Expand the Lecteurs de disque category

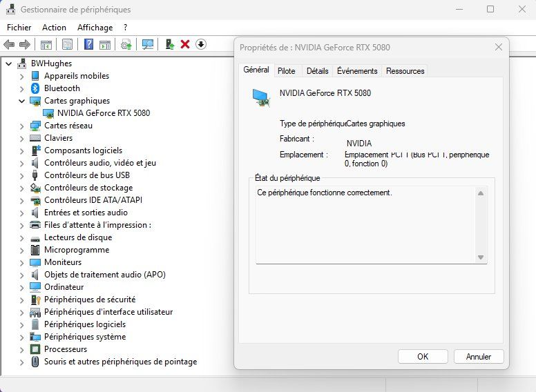point(22,237)
